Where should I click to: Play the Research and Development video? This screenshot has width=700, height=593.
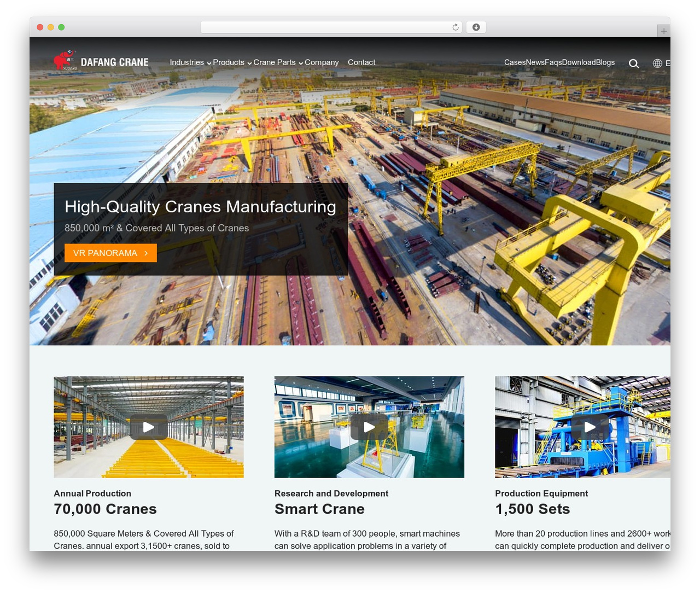pyautogui.click(x=369, y=427)
